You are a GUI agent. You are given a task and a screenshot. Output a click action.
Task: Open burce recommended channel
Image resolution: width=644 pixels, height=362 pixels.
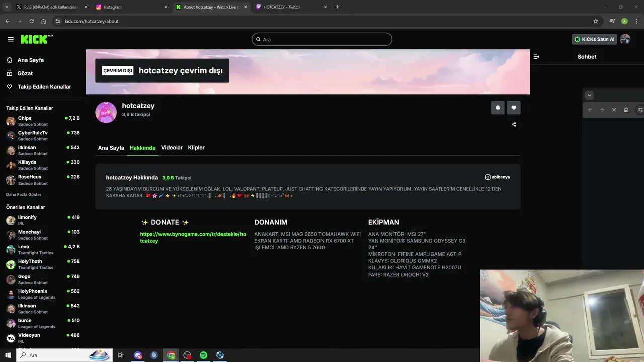click(43, 323)
